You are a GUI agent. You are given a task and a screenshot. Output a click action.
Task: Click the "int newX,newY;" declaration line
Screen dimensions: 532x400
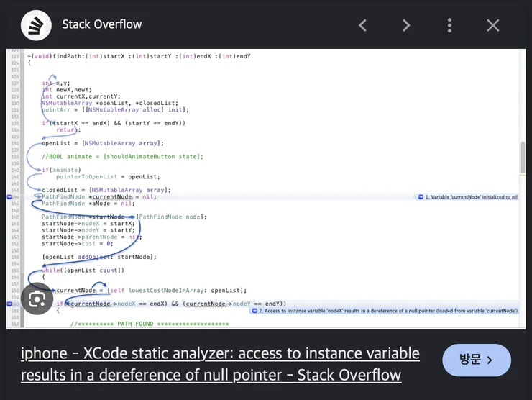tap(67, 90)
